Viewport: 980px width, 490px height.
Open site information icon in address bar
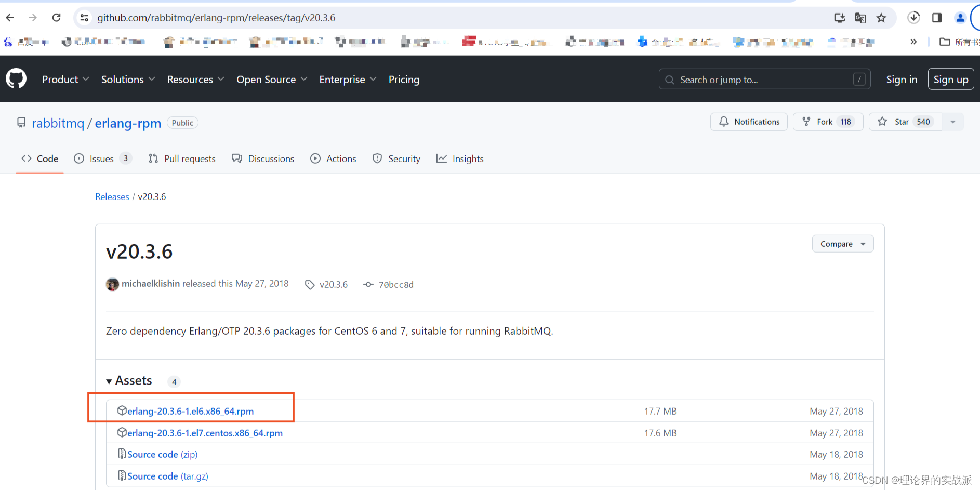[84, 18]
